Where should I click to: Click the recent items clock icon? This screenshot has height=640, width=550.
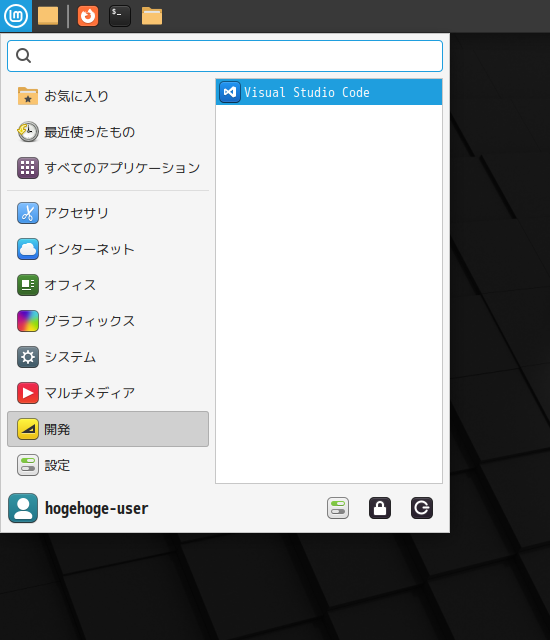pyautogui.click(x=28, y=132)
